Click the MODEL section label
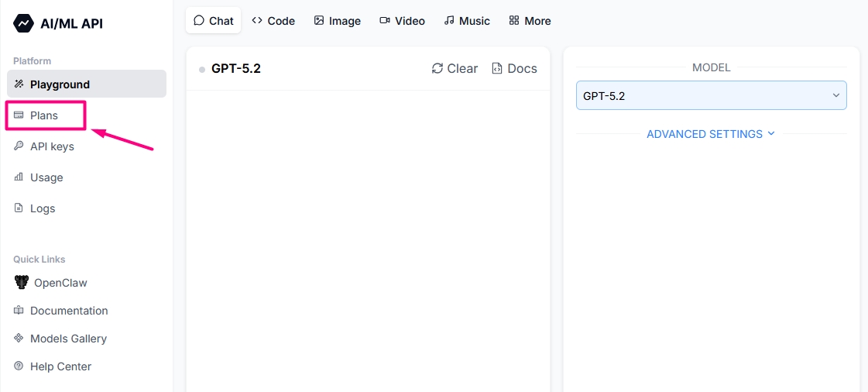The height and width of the screenshot is (392, 868). coord(712,67)
